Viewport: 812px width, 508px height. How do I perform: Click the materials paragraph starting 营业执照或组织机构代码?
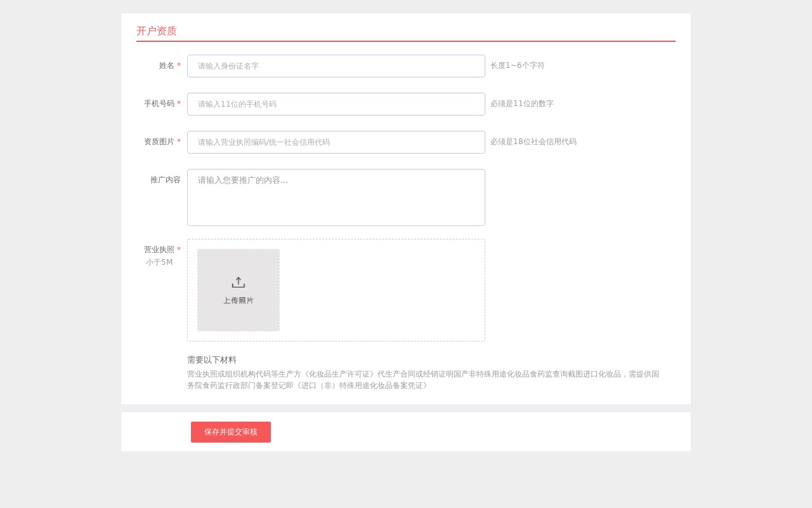[423, 380]
